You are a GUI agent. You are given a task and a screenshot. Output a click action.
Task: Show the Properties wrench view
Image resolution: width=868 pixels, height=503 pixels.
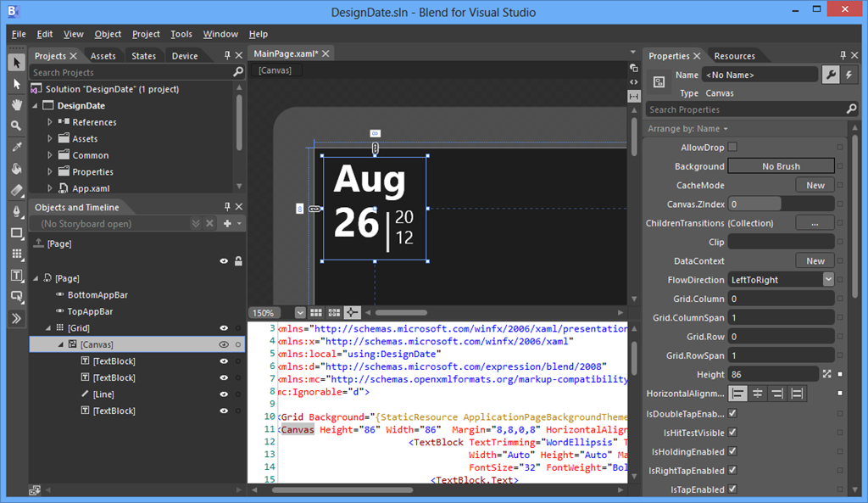[831, 75]
